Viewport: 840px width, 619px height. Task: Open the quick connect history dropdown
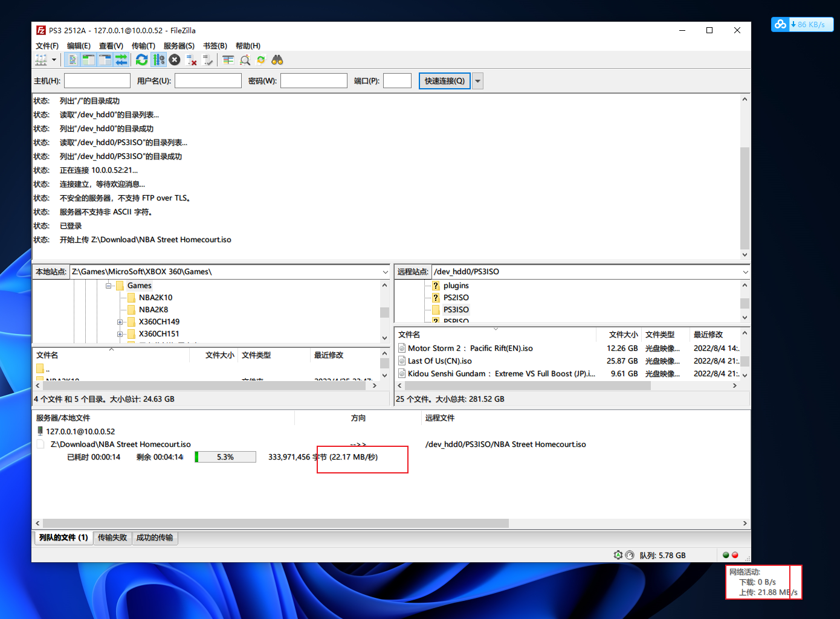[x=477, y=81]
